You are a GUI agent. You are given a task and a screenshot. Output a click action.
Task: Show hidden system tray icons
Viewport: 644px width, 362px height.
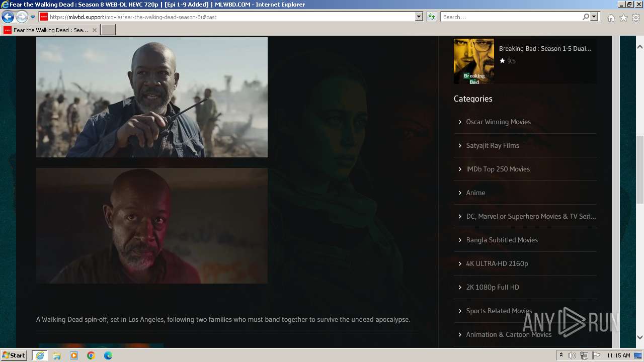(x=561, y=355)
